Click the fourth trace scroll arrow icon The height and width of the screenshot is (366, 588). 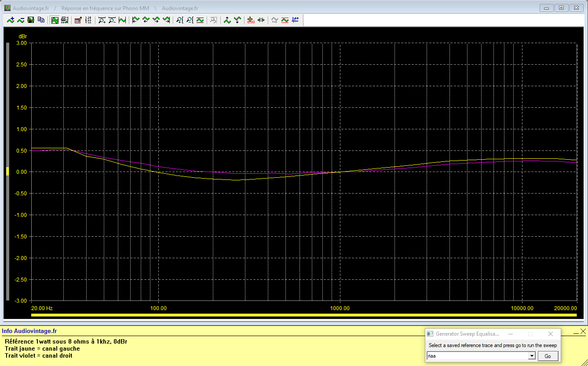click(166, 20)
